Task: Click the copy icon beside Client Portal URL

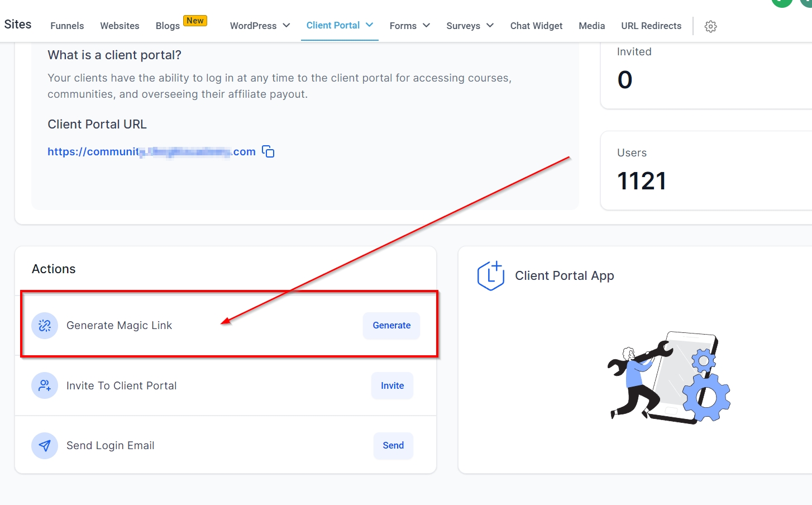Action: (268, 152)
